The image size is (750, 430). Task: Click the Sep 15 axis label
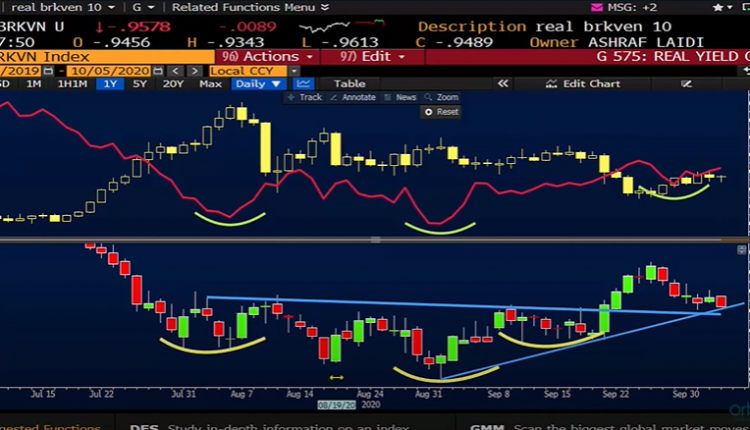point(557,394)
